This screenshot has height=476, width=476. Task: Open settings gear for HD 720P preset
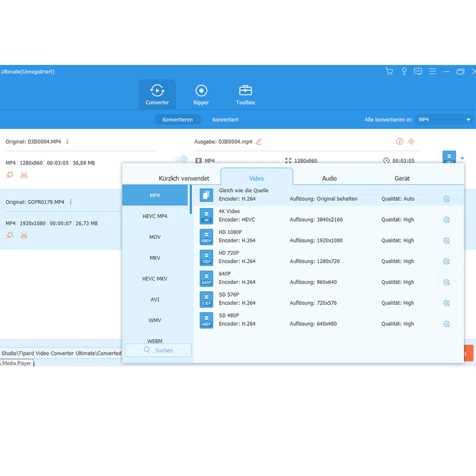click(x=446, y=262)
